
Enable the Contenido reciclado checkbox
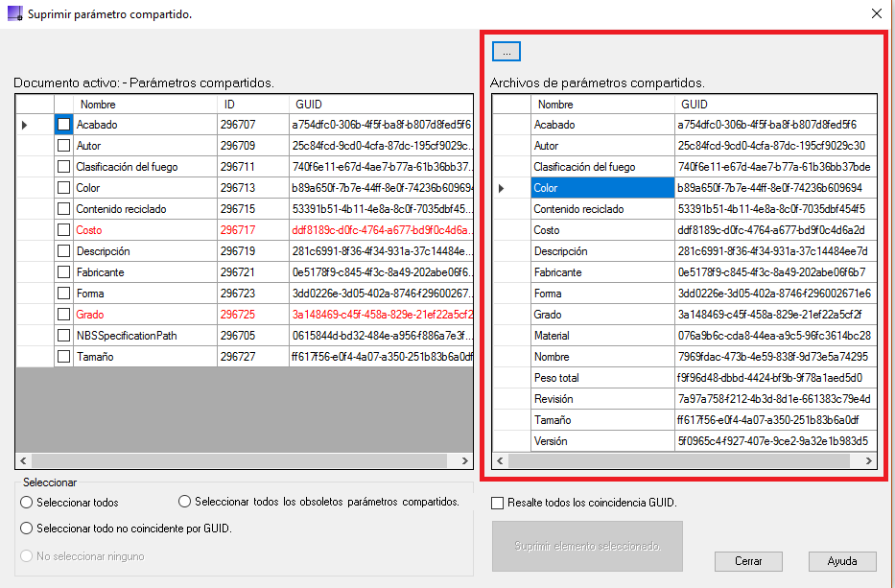click(x=64, y=209)
